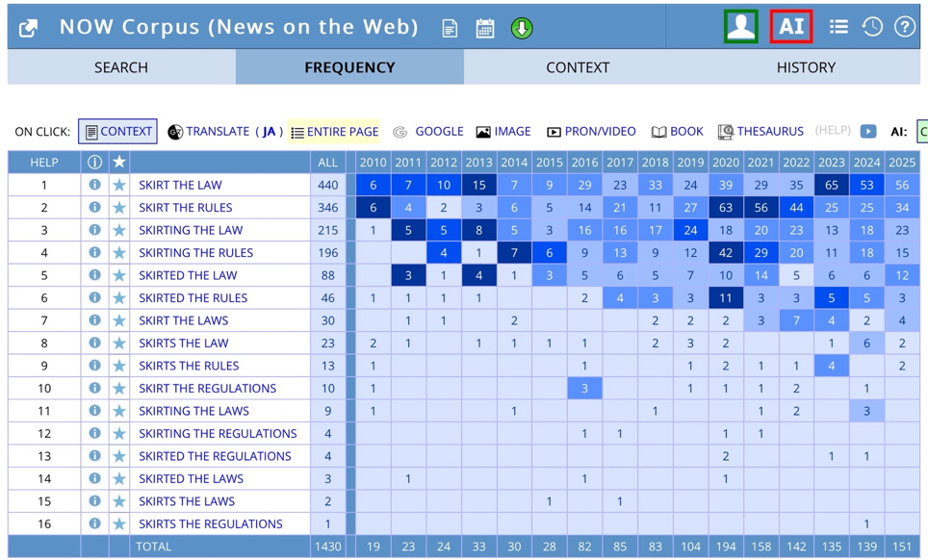Image resolution: width=928 pixels, height=560 pixels.
Task: Open info for SKIRT THE LAWS
Action: (x=94, y=319)
